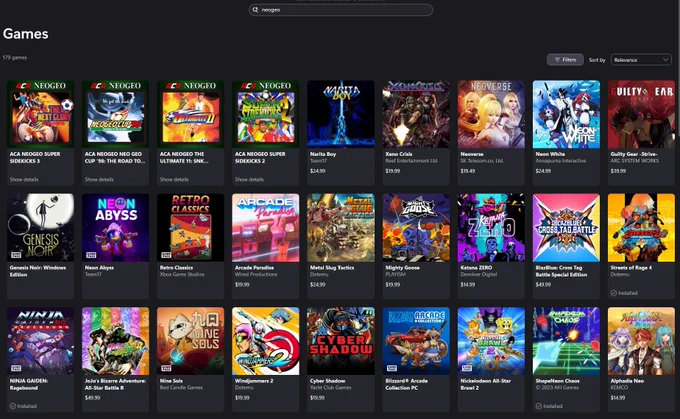Open ACA NEOGEO The Ultimate 11 cover

pyautogui.click(x=190, y=114)
